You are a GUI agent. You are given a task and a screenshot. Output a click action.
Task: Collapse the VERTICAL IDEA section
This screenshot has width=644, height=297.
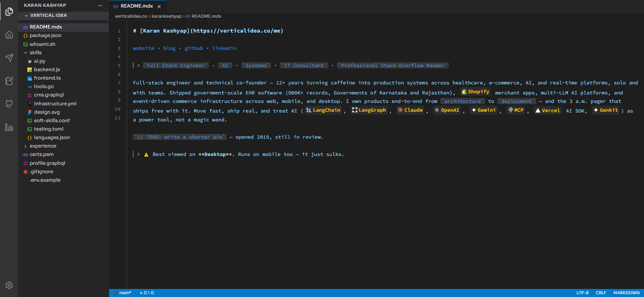click(64, 15)
